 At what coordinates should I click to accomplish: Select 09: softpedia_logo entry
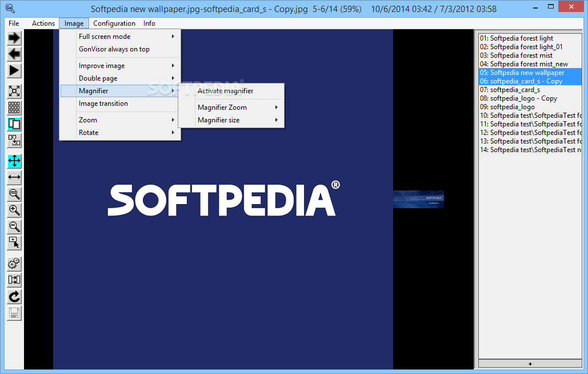[x=530, y=108]
